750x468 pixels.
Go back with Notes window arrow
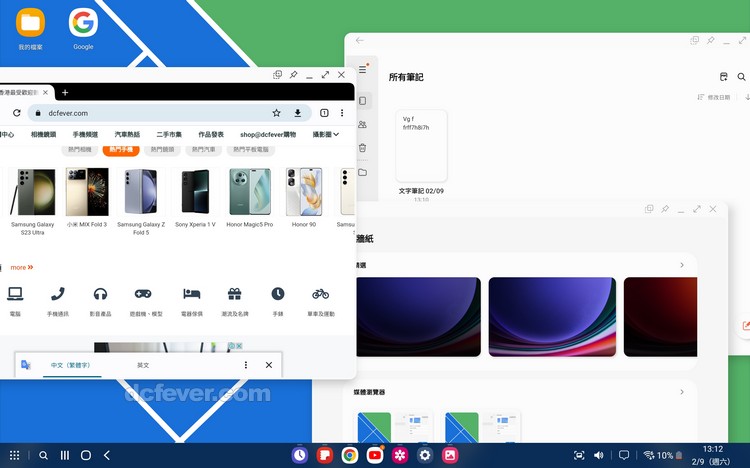click(360, 41)
